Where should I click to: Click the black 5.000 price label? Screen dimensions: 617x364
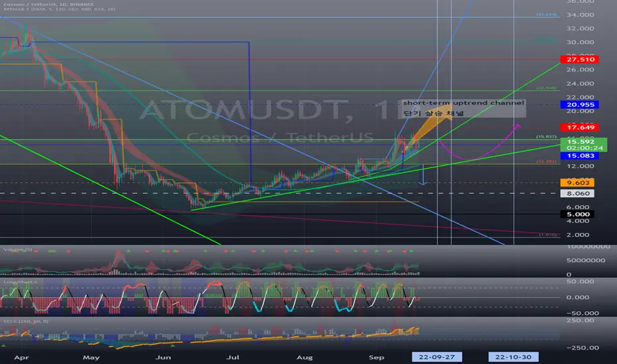click(577, 214)
